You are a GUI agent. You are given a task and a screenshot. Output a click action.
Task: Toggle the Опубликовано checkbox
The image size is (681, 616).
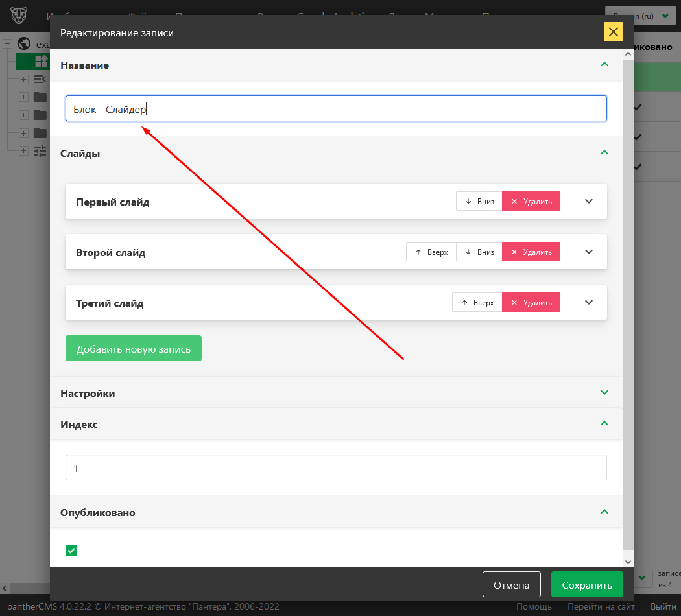(71, 551)
